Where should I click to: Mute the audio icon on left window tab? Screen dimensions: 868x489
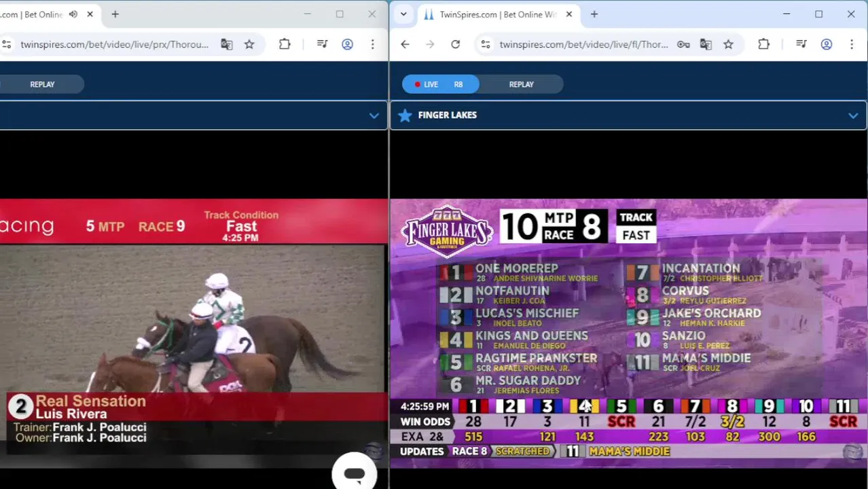pyautogui.click(x=73, y=14)
